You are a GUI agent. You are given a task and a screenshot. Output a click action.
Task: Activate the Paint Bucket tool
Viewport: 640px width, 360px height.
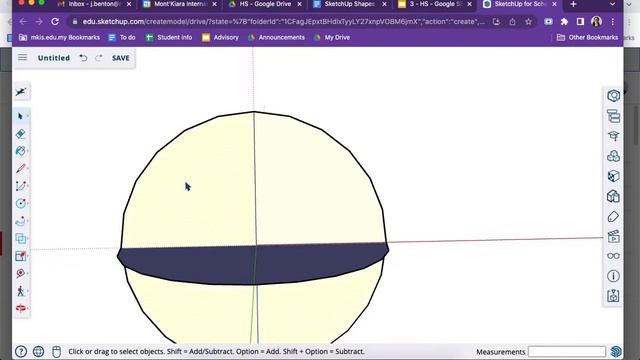[20, 151]
